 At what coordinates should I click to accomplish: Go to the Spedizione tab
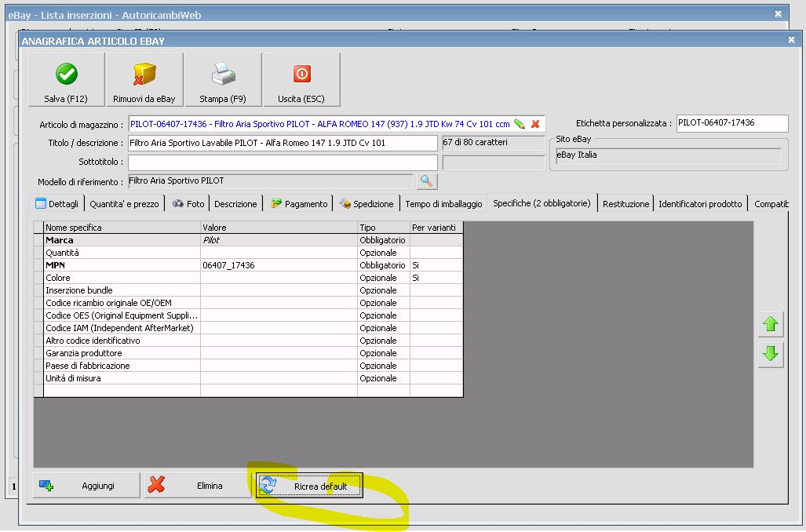(367, 204)
